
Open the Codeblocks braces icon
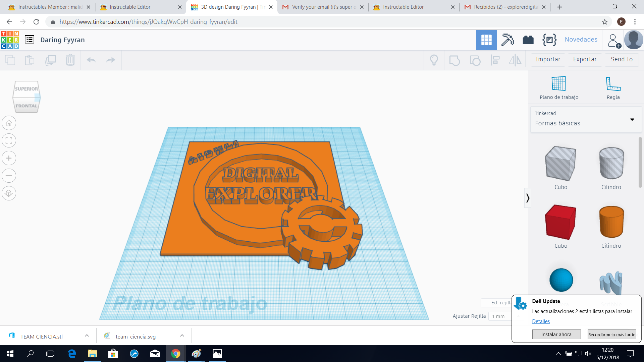click(x=549, y=40)
